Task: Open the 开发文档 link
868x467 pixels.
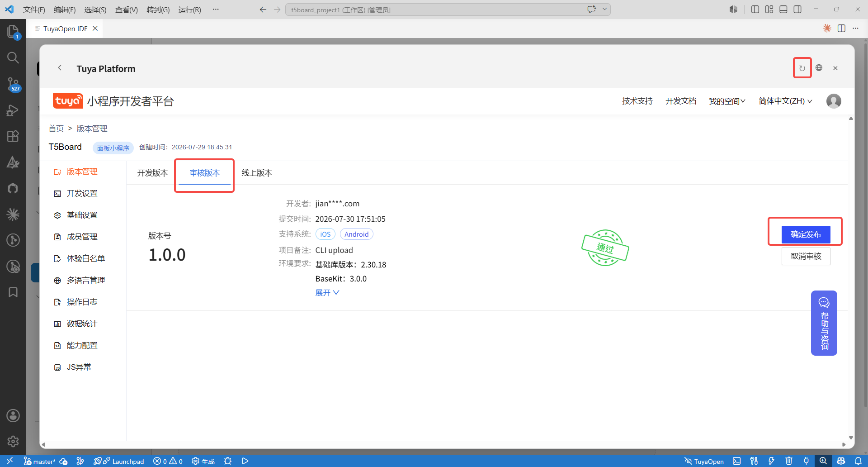Action: 681,101
